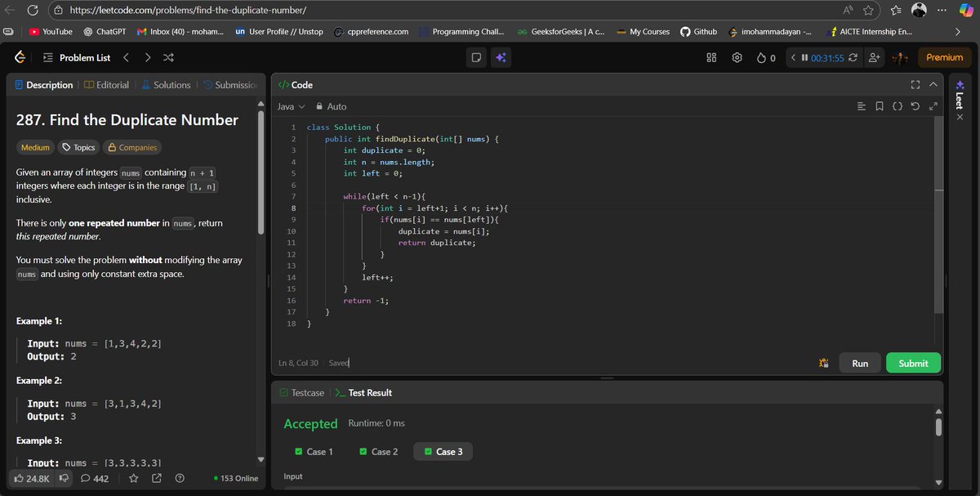
Task: Collapse the timer with the left chevron
Action: click(793, 58)
